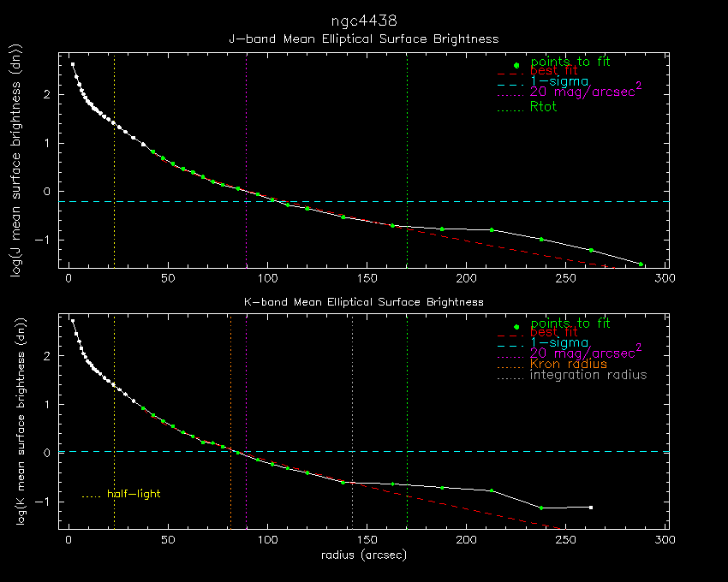Image resolution: width=728 pixels, height=582 pixels.
Task: Click the rightmost green data point in J-band plot
Action: (641, 264)
